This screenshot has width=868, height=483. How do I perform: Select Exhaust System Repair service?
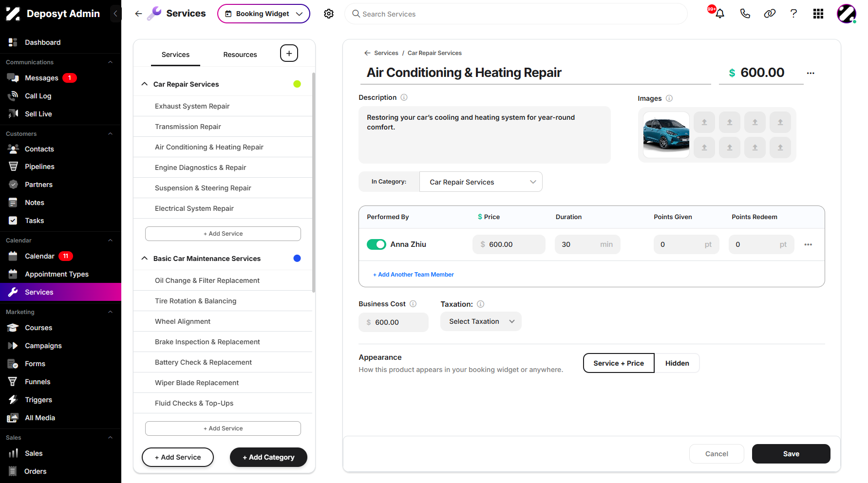pos(223,106)
